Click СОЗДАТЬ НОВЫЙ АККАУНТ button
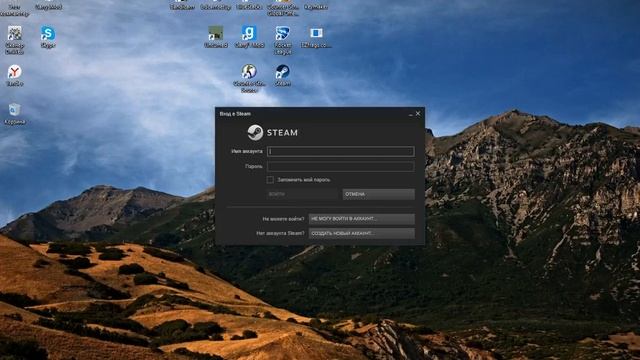This screenshot has width=640, height=360. pyautogui.click(x=362, y=233)
